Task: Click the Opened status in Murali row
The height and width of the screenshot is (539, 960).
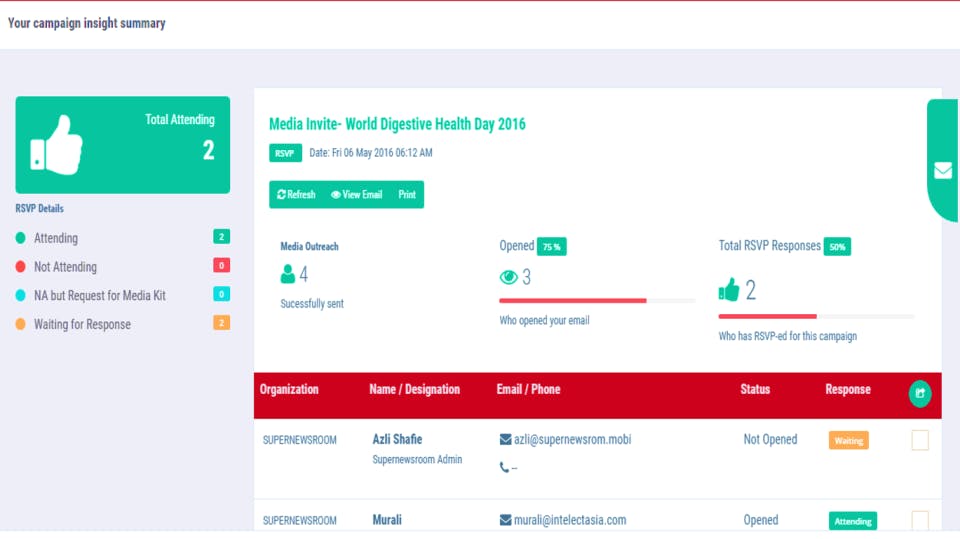Action: coord(761,520)
